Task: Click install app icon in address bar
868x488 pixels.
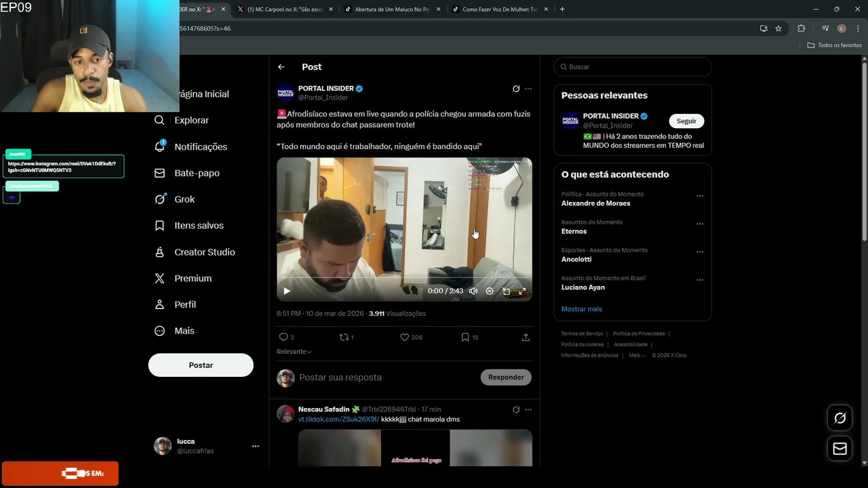Action: click(x=764, y=28)
